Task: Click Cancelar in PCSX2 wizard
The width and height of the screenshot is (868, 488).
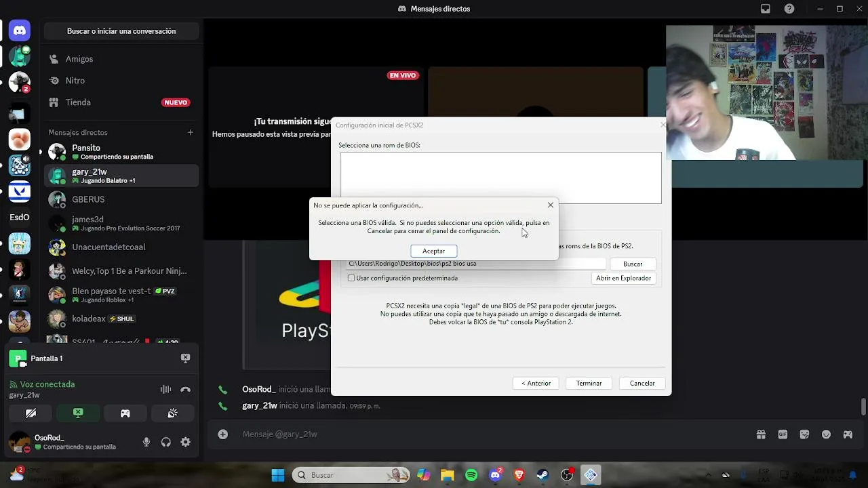Action: click(642, 383)
